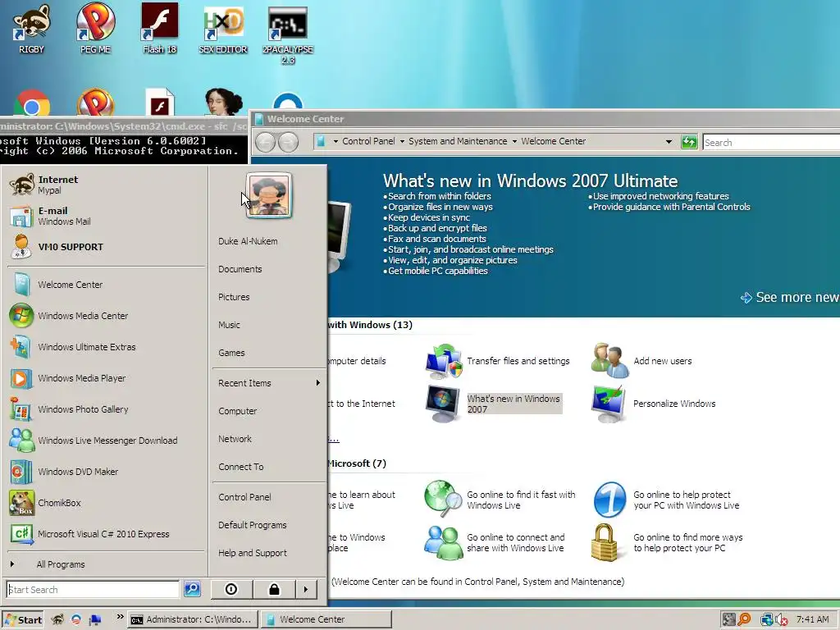The width and height of the screenshot is (840, 630).
Task: Switch to Administrator cmd taskbar button
Action: coord(193,619)
